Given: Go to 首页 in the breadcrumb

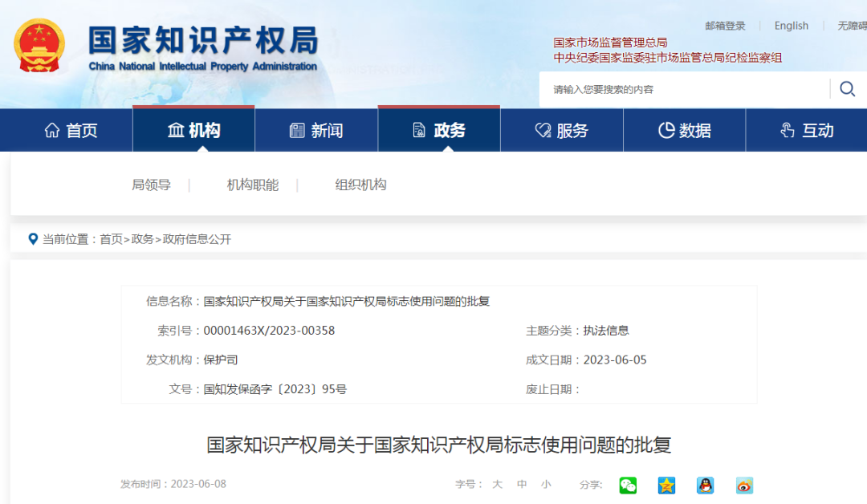Looking at the screenshot, I should (x=111, y=239).
